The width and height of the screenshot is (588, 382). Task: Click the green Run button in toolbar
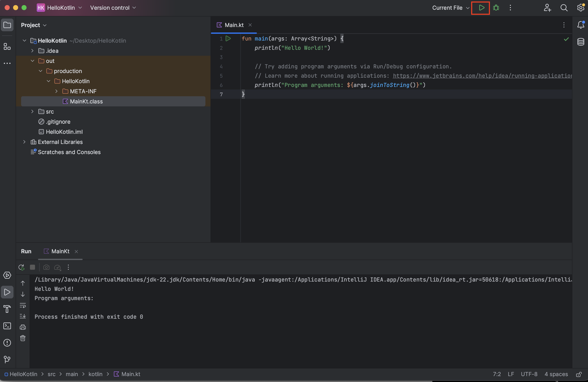pyautogui.click(x=481, y=8)
